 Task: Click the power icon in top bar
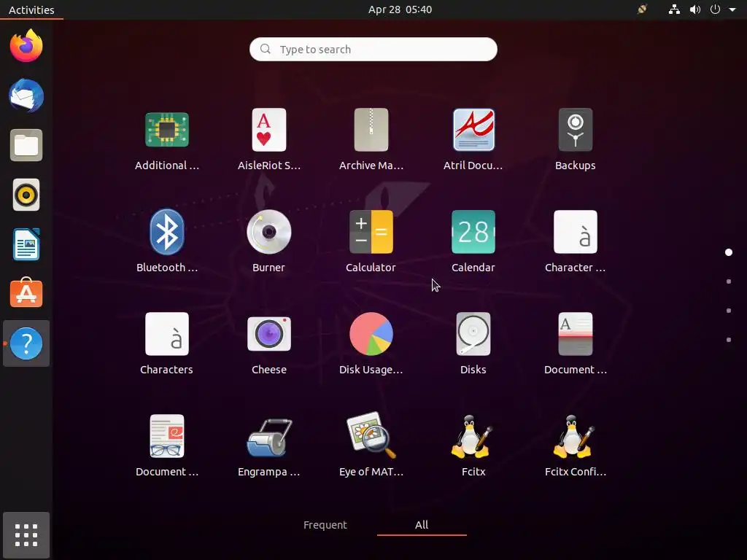pyautogui.click(x=715, y=9)
